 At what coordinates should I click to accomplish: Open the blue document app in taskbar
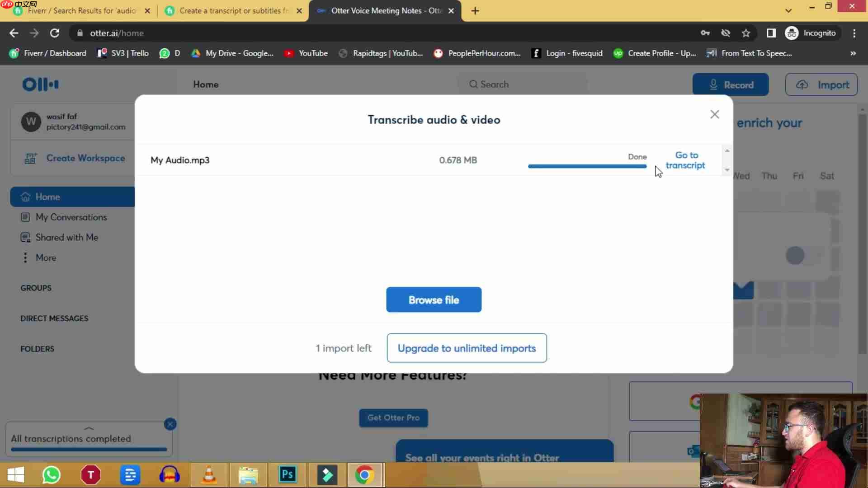coord(130,475)
